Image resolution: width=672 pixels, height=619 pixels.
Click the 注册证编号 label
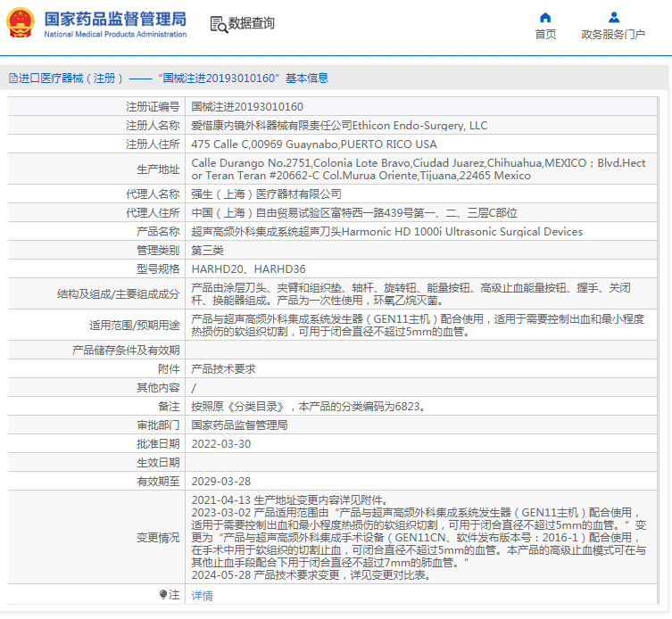pos(153,107)
